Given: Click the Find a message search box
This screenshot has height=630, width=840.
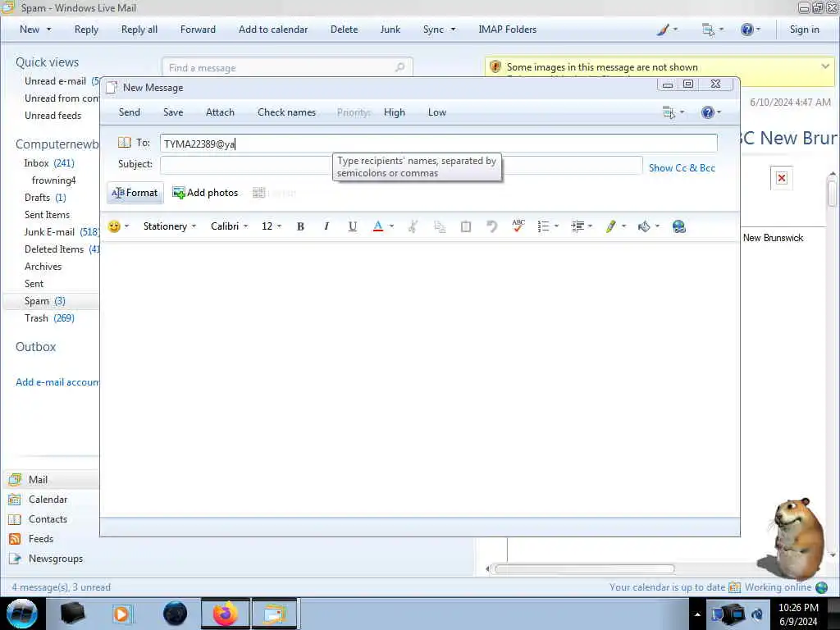Looking at the screenshot, I should 287,67.
